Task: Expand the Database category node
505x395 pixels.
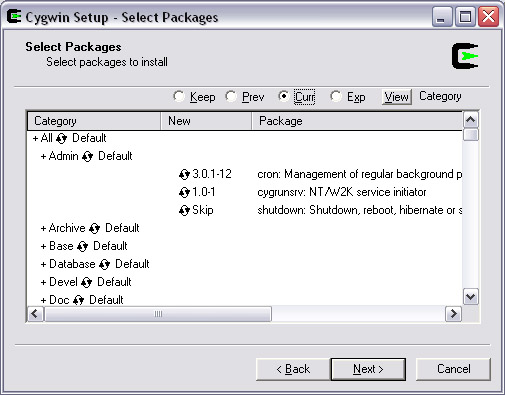Action: pyautogui.click(x=43, y=264)
